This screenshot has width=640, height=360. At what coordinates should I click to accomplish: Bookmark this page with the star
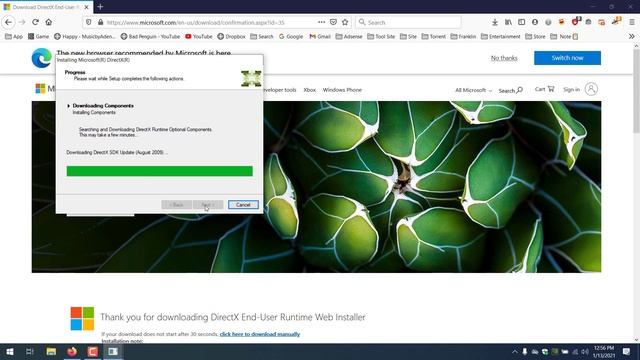pos(345,22)
